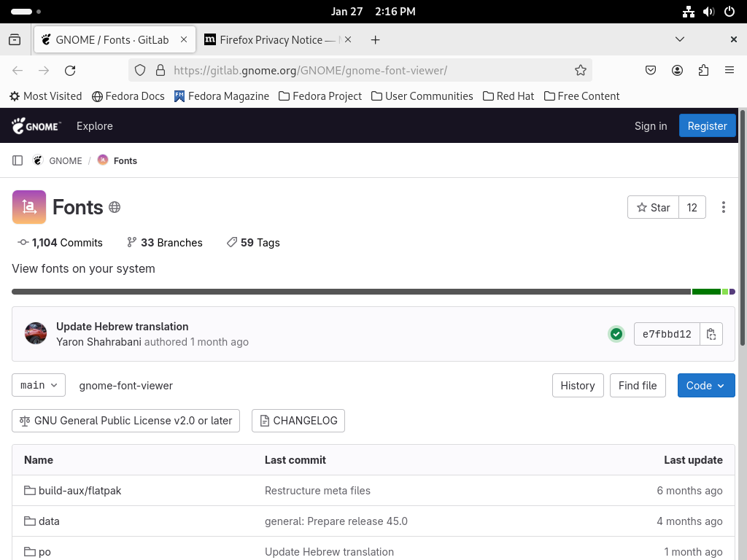Open the tracking protection shield

(139, 71)
